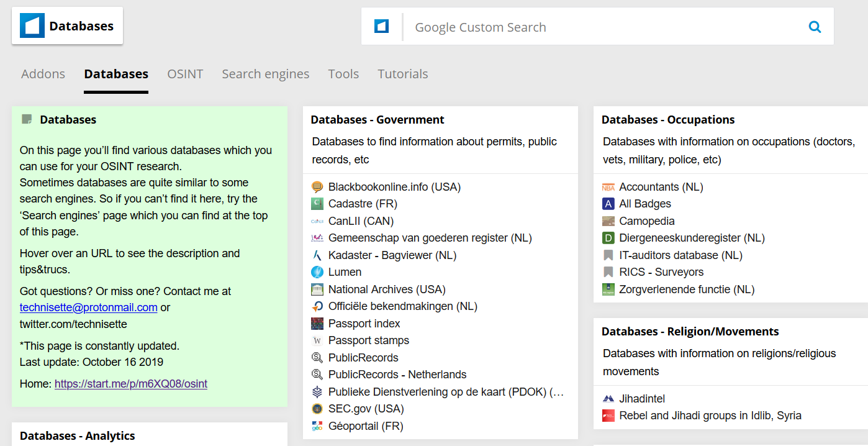Open the Tutorials tab

(403, 74)
